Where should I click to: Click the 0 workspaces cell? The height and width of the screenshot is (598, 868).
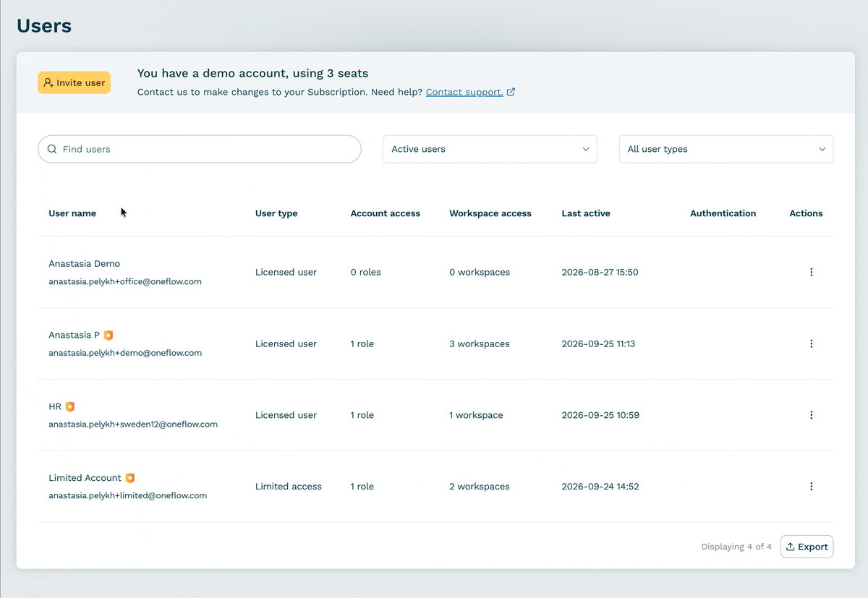(x=480, y=273)
